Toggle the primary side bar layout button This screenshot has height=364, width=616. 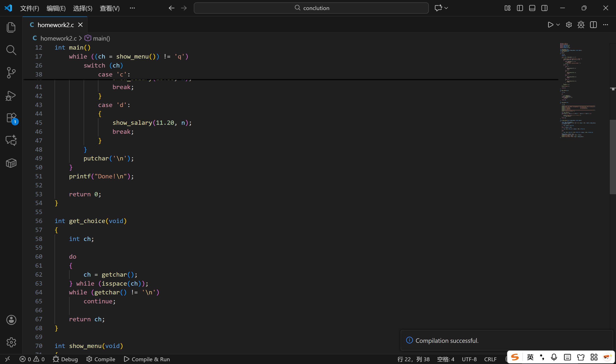(520, 8)
